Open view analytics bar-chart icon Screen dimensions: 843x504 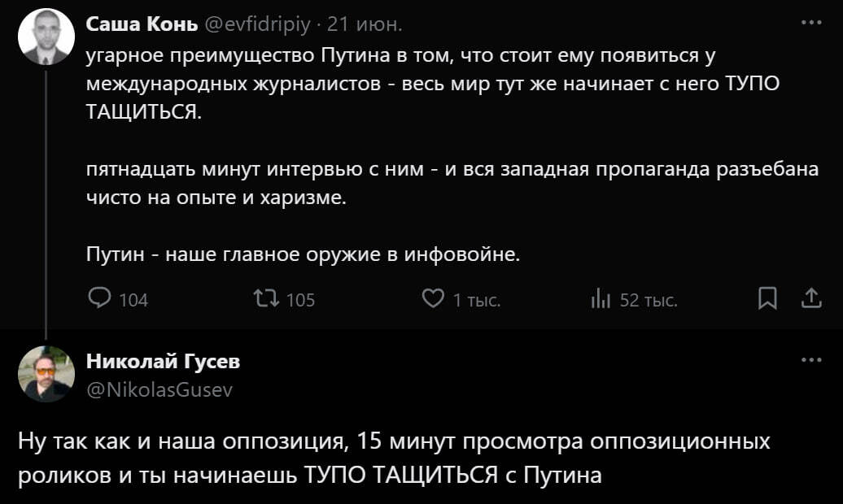tap(601, 300)
